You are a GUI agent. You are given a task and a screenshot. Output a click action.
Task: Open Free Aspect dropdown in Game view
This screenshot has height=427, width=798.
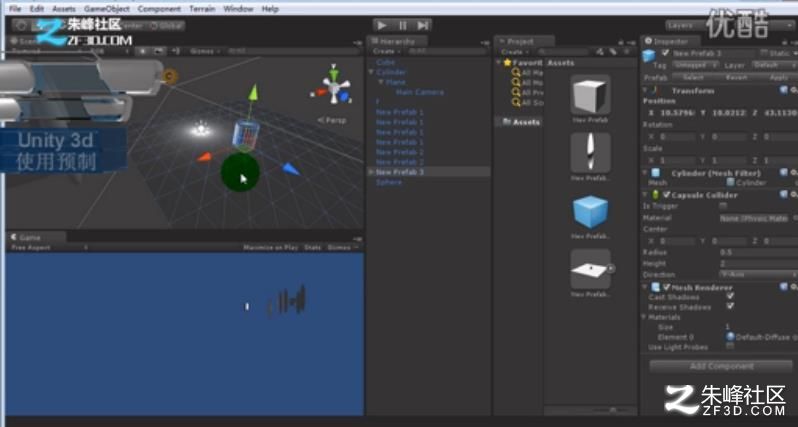[48, 247]
